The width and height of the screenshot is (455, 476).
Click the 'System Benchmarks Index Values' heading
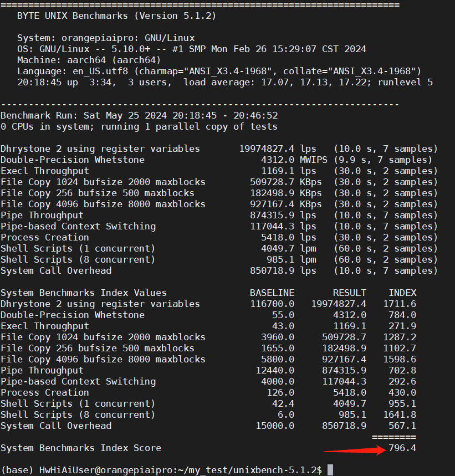click(x=83, y=293)
